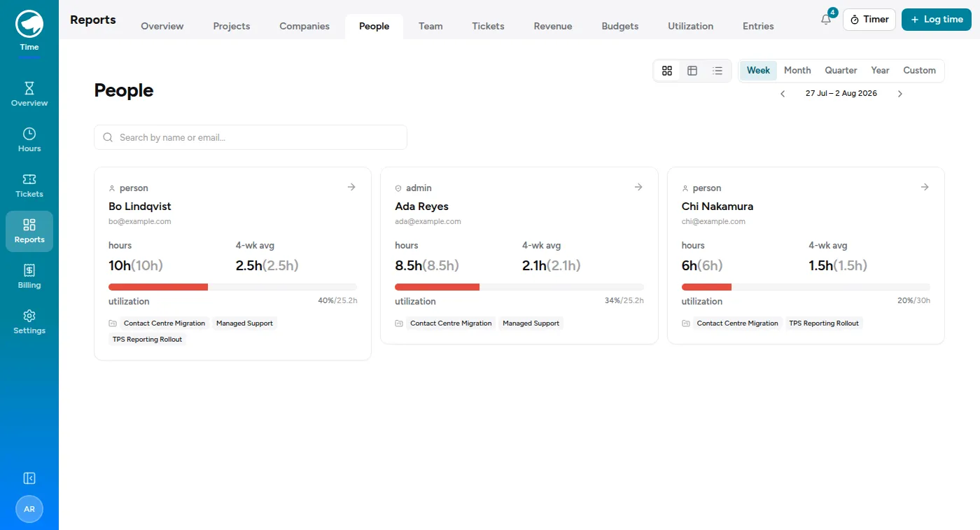Screen dimensions: 980x530
Task: Select Year range
Action: 880,71
